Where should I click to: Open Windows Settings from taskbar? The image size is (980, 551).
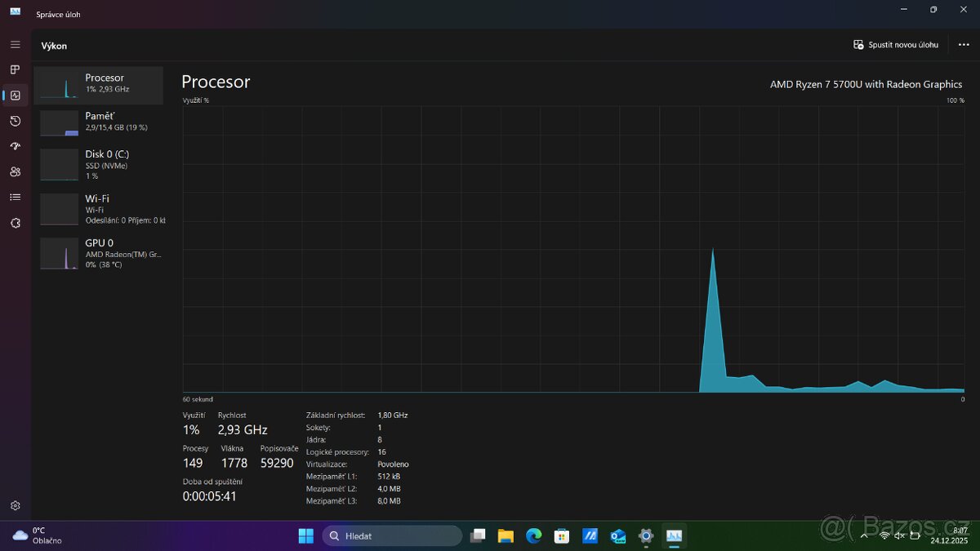pos(645,535)
